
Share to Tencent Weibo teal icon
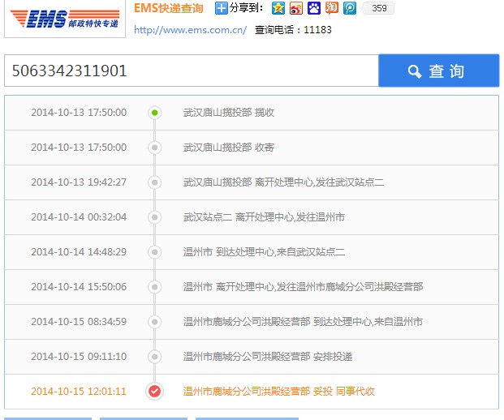tap(350, 8)
